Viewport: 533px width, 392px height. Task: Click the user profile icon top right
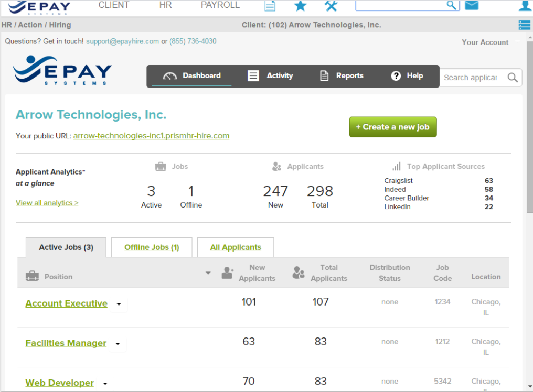click(525, 6)
